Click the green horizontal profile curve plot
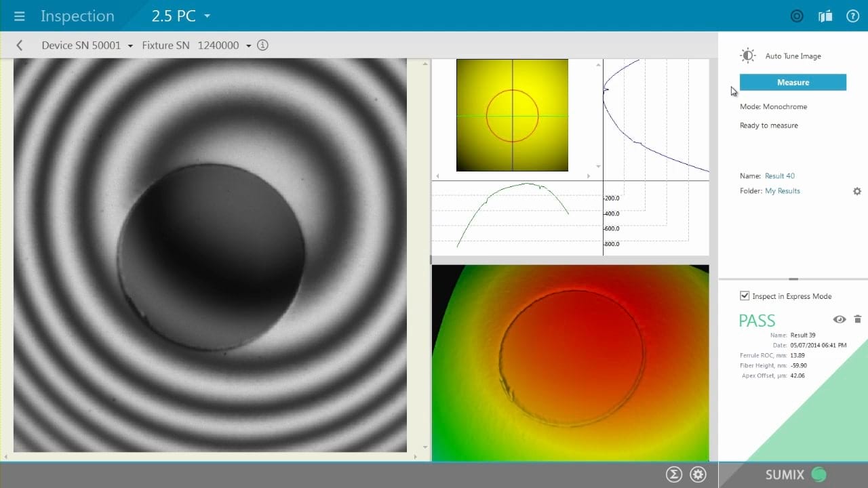Screen dimensions: 868x488 (513, 214)
